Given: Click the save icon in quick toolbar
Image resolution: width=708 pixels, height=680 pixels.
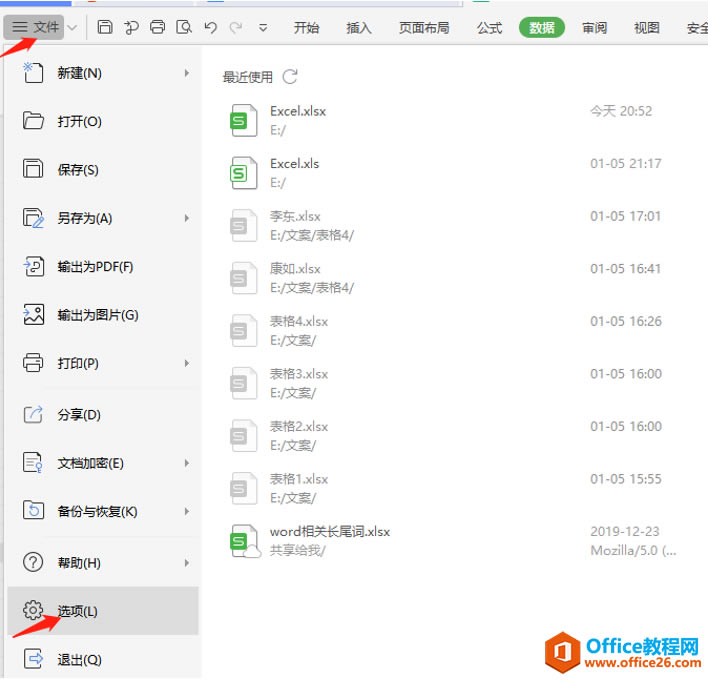Looking at the screenshot, I should pyautogui.click(x=105, y=27).
